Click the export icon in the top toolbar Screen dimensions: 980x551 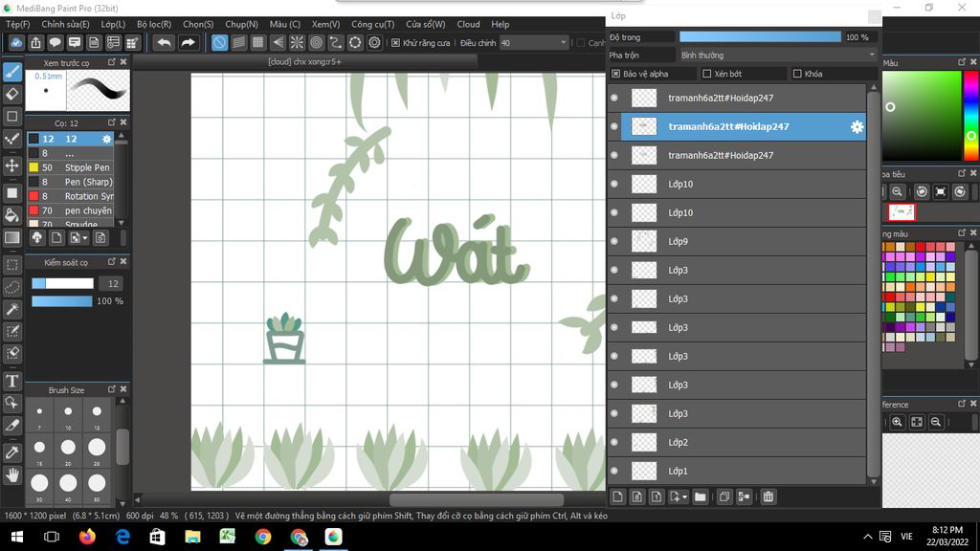point(35,42)
